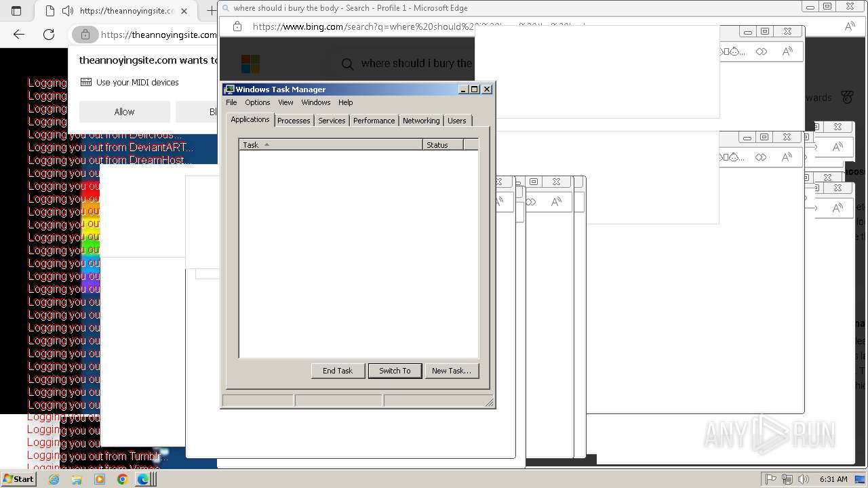
Task: Launch Google Chrome from the taskbar
Action: pos(122,479)
